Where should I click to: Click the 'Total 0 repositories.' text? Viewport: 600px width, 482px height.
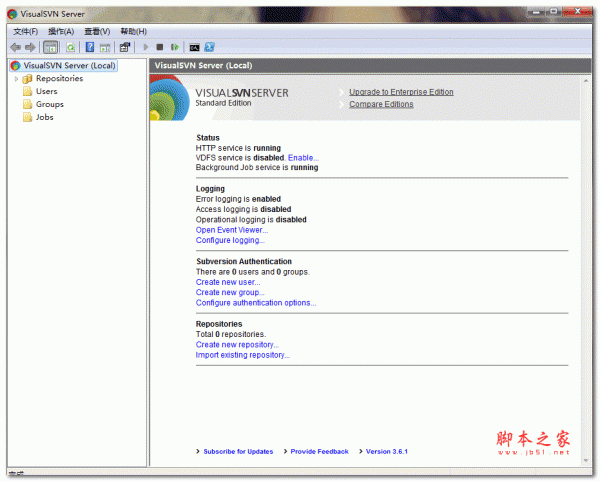231,334
